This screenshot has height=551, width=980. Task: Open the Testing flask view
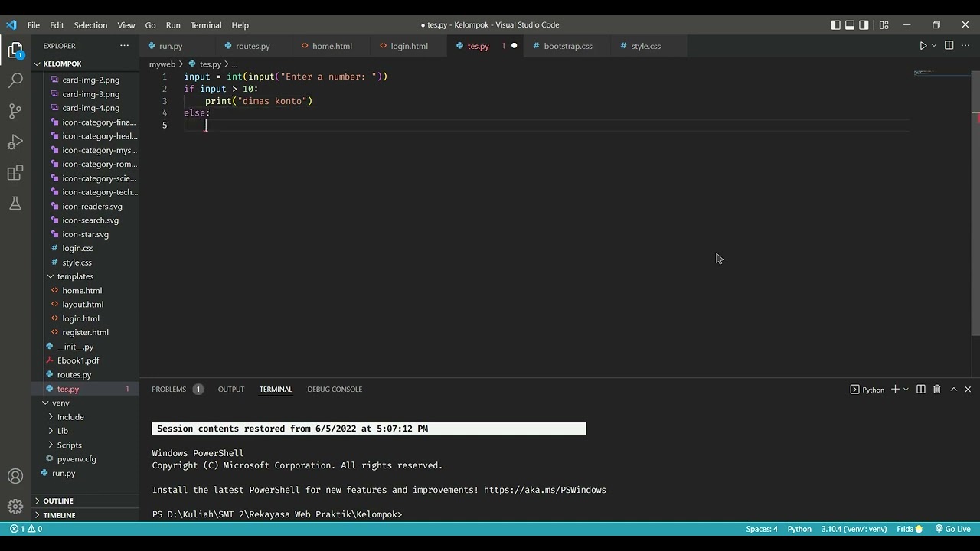15,204
